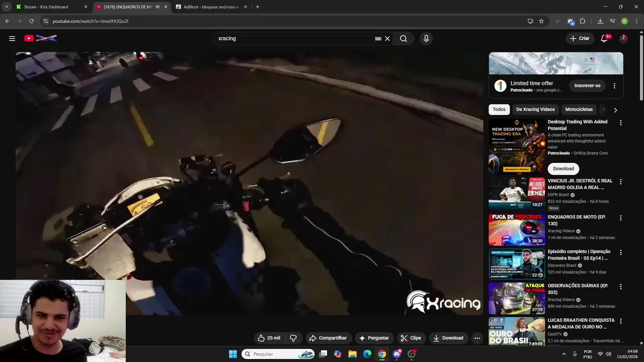644x362 pixels.
Task: Open the Chrome extensions puzzle icon
Action: pyautogui.click(x=583, y=21)
